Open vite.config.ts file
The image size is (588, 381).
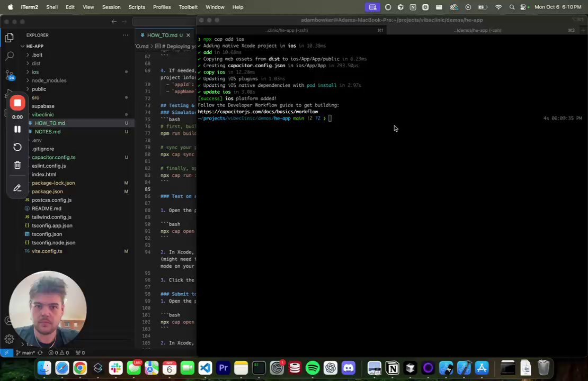click(x=47, y=251)
